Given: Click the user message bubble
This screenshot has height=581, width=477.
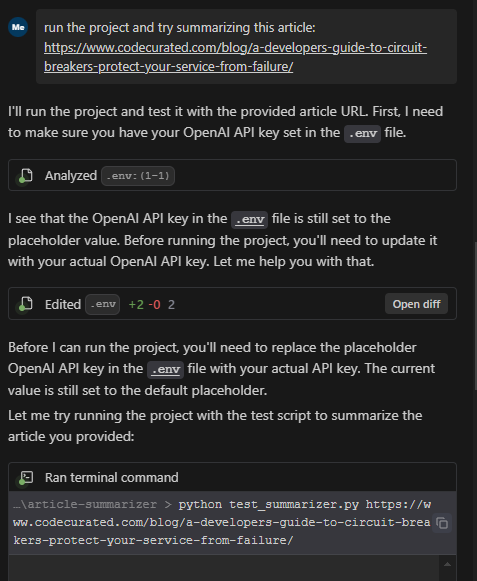Looking at the screenshot, I should (246, 47).
